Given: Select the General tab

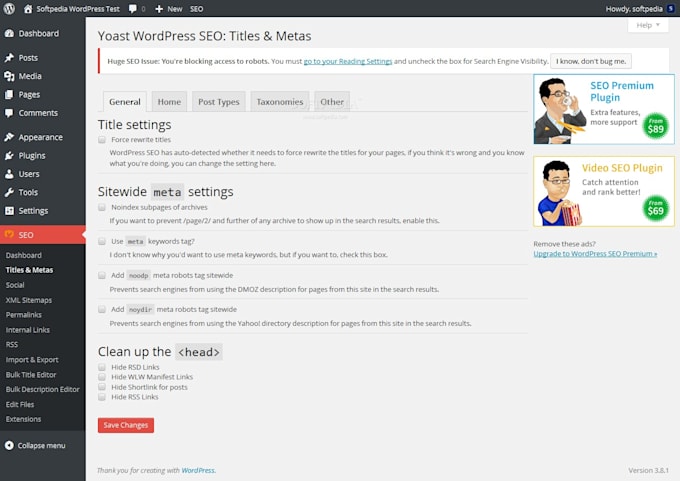Looking at the screenshot, I should [x=125, y=102].
